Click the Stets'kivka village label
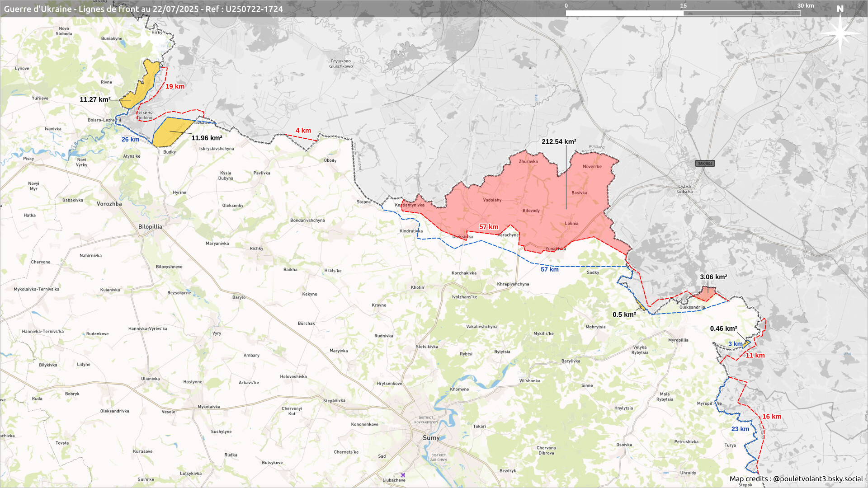868x488 pixels. click(x=427, y=347)
